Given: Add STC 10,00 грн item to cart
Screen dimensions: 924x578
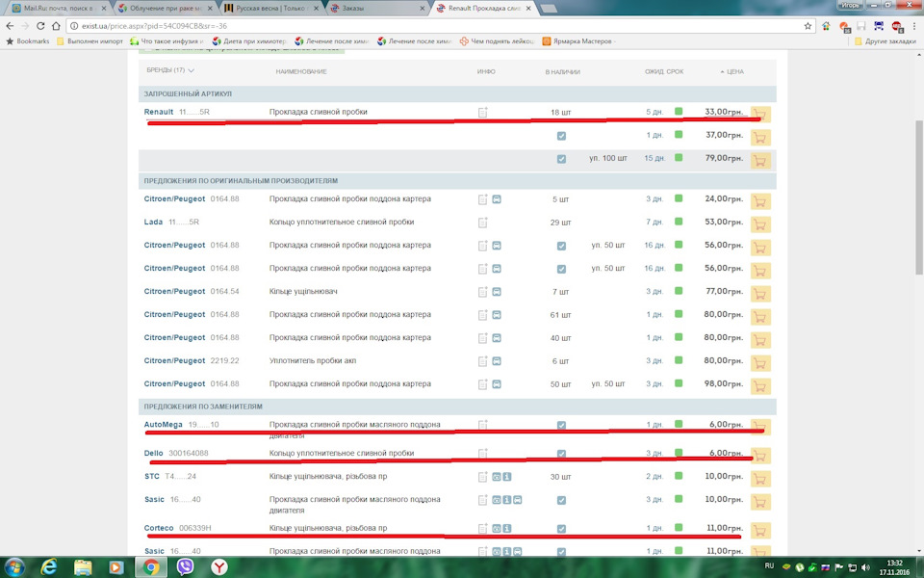Looking at the screenshot, I should tap(760, 479).
